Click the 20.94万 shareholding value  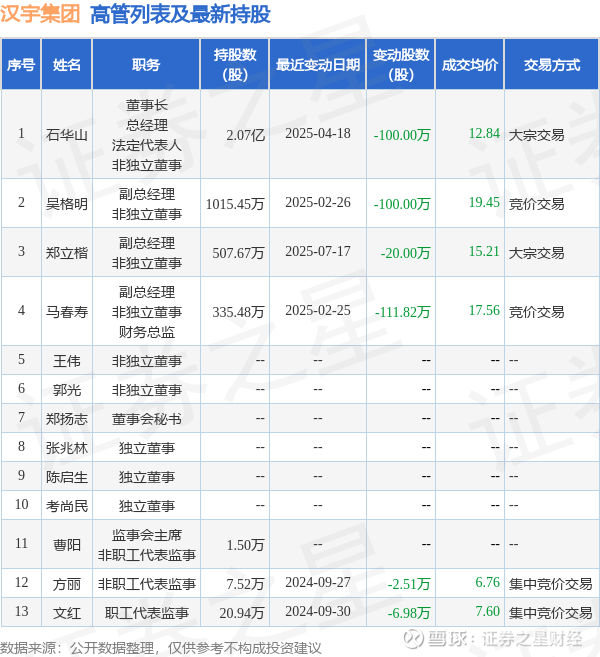point(242,613)
